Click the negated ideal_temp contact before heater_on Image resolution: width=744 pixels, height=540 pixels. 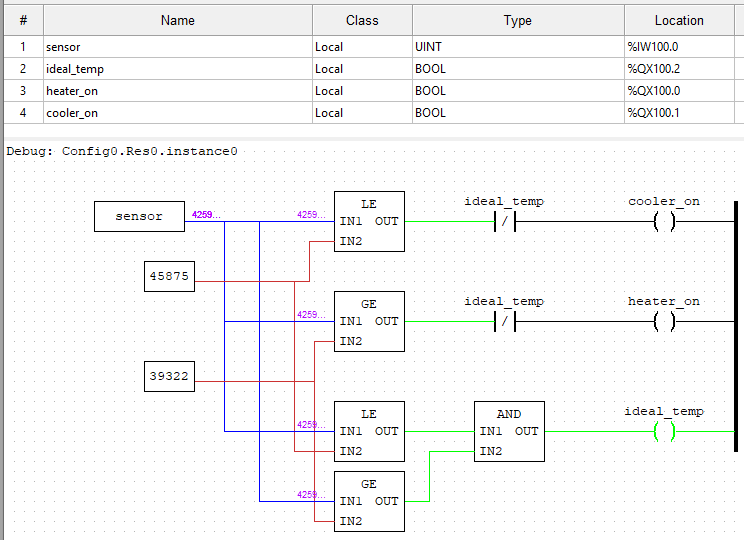coord(504,321)
